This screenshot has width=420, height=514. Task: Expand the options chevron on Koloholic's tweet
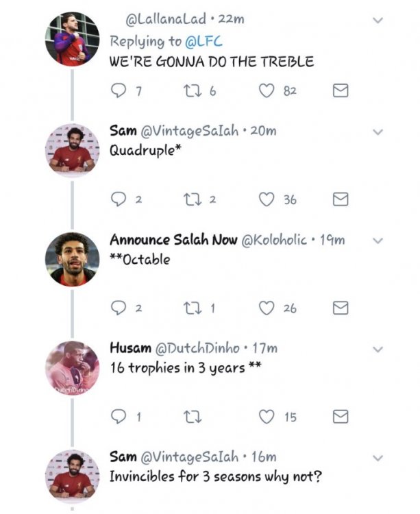[x=378, y=241]
